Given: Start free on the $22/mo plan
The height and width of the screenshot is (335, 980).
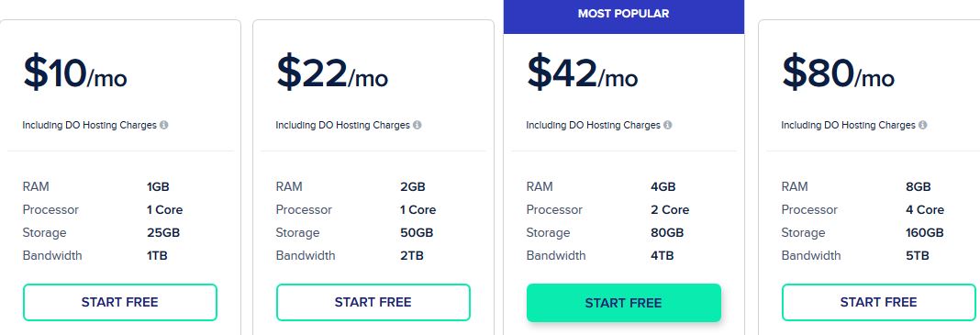Looking at the screenshot, I should coord(373,303).
